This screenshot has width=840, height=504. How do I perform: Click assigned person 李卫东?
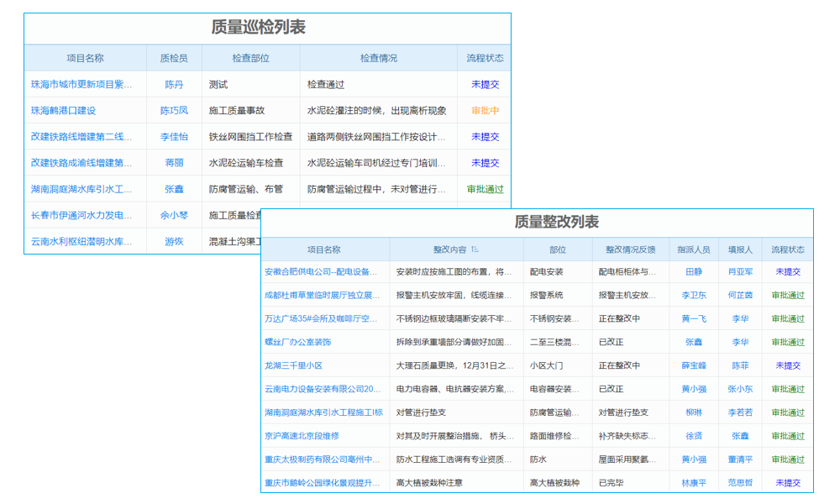coord(695,296)
